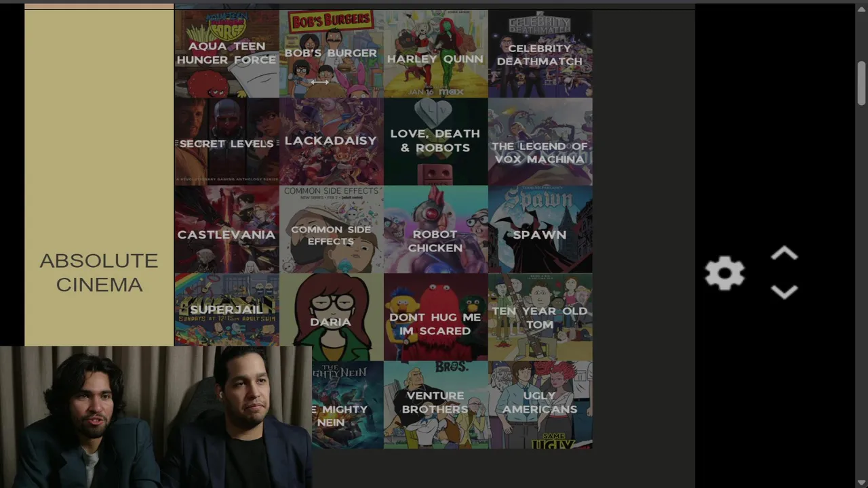Click the scrollbar down arrow
This screenshot has width=868, height=488.
click(861, 483)
